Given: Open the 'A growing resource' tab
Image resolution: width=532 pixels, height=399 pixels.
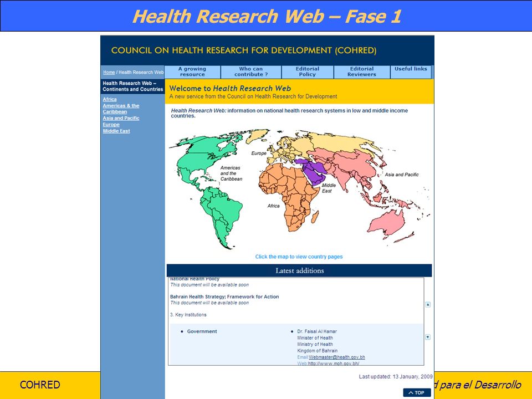Looking at the screenshot, I should pyautogui.click(x=192, y=71).
